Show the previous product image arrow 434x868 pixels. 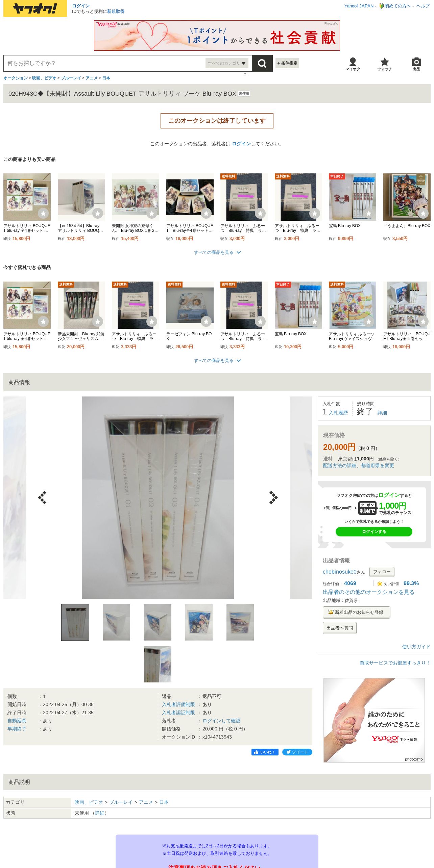(x=42, y=498)
